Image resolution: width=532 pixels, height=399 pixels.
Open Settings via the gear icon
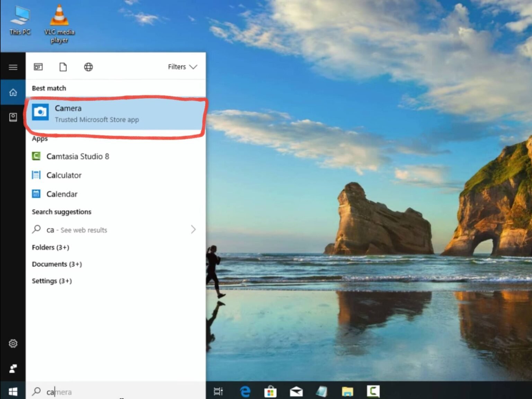[x=13, y=343]
